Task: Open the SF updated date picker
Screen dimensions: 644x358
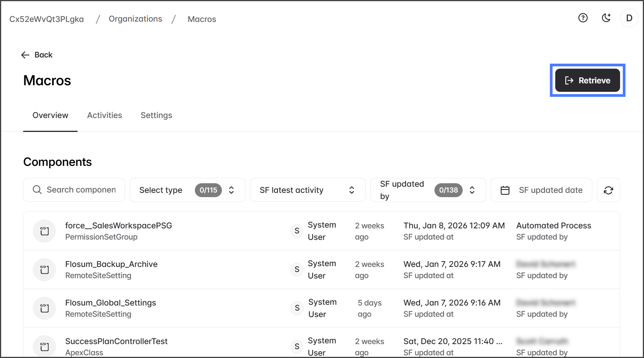Action: tap(541, 190)
